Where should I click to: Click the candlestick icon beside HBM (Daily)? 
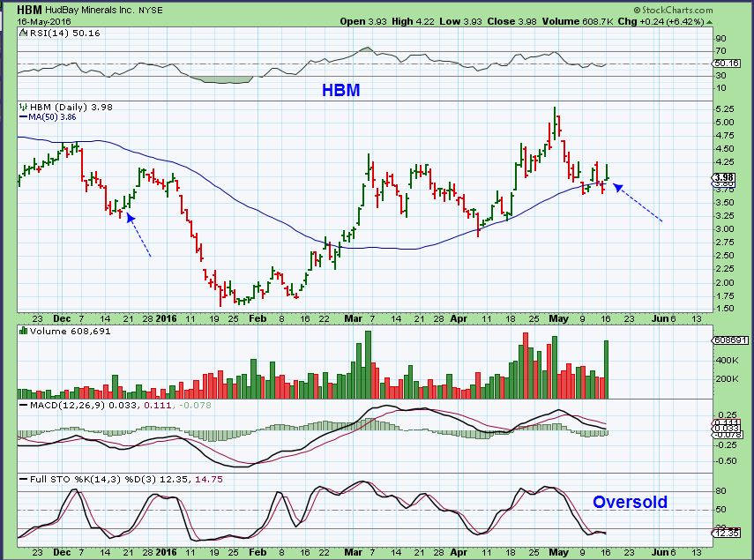pyautogui.click(x=24, y=108)
